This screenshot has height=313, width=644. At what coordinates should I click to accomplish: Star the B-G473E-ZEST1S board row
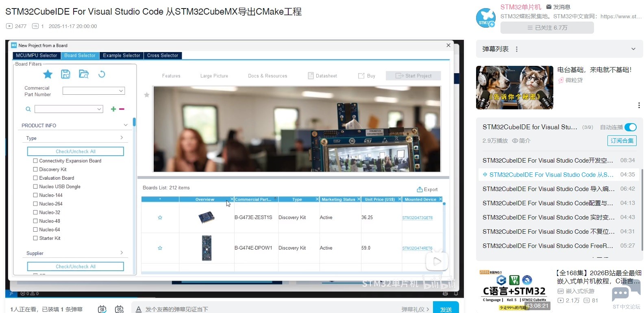coord(160,217)
